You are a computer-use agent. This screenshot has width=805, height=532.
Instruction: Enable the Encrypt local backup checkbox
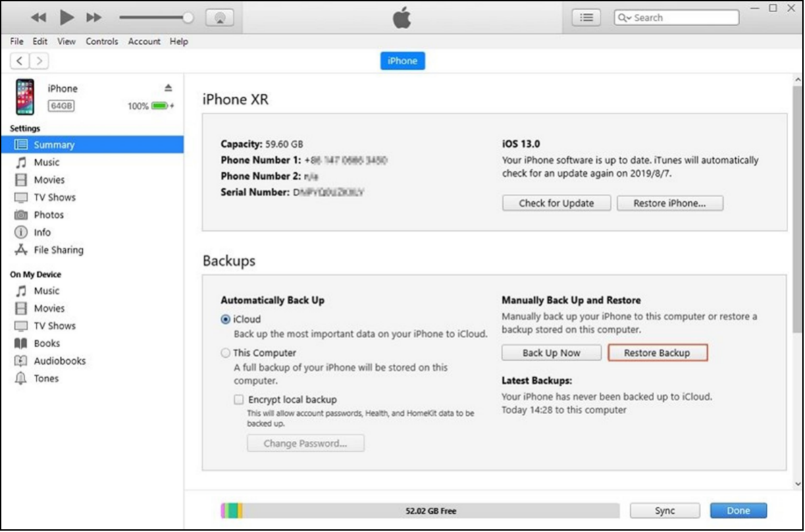[238, 400]
